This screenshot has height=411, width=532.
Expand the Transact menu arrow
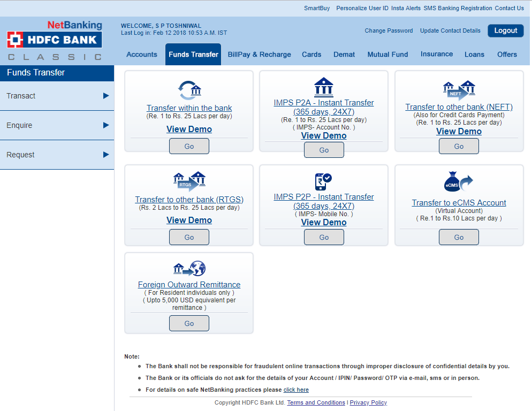coord(106,96)
